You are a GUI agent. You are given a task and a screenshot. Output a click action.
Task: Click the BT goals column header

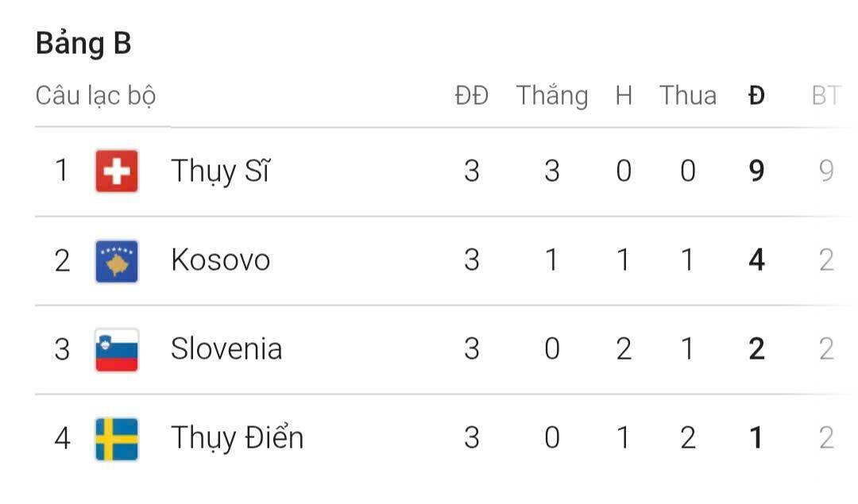pos(826,96)
